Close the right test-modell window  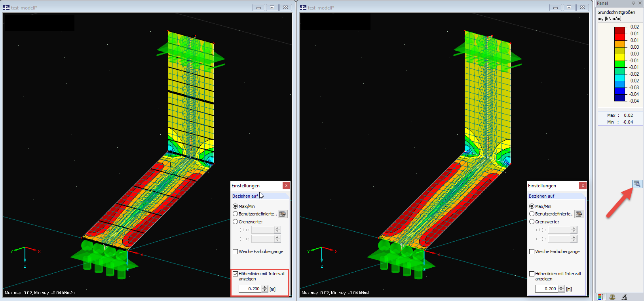click(582, 8)
